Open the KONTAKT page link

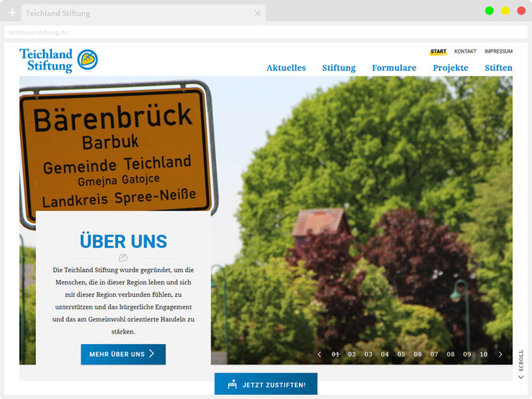465,51
